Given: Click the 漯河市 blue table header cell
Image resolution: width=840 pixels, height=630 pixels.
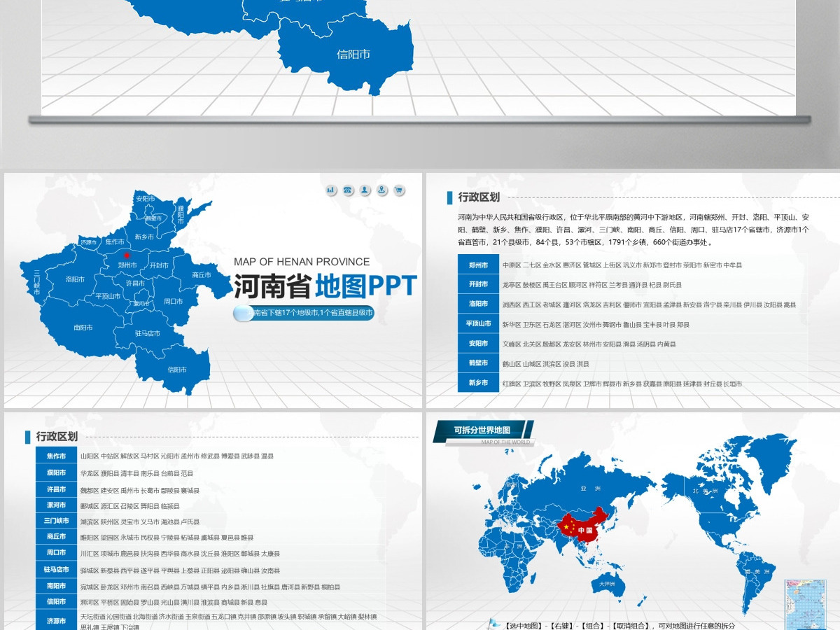Looking at the screenshot, I should pyautogui.click(x=56, y=505).
